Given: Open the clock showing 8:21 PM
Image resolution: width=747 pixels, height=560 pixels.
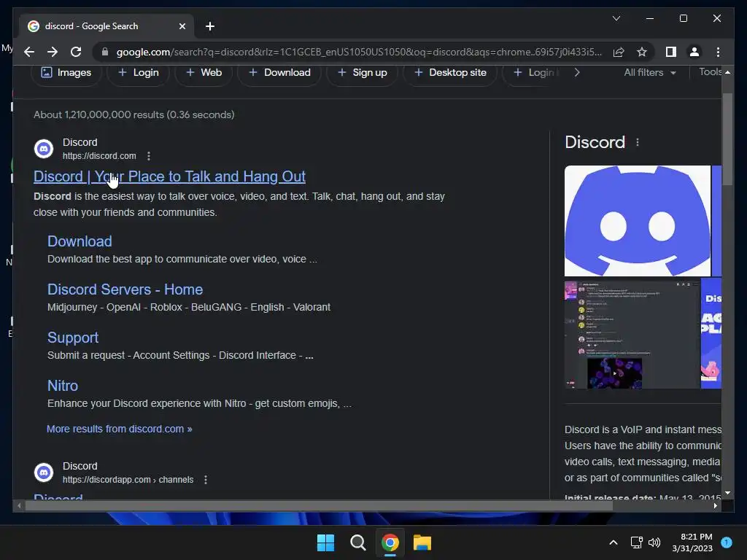Looking at the screenshot, I should point(692,542).
